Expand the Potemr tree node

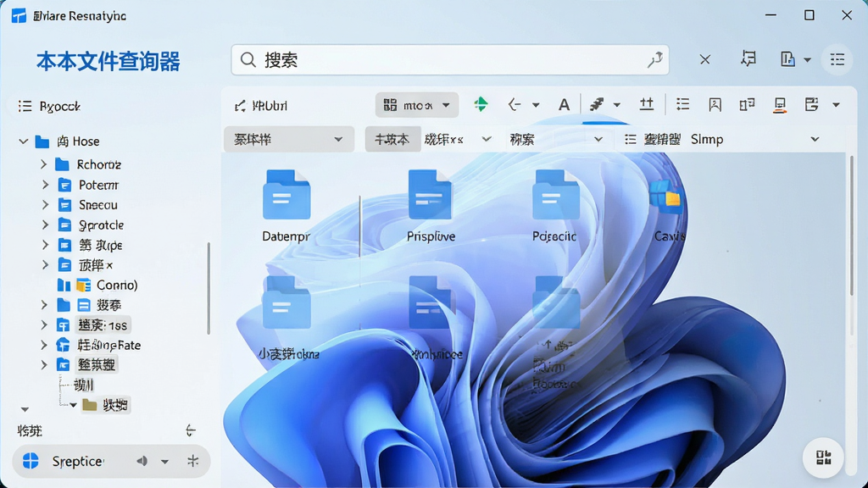[x=46, y=185]
